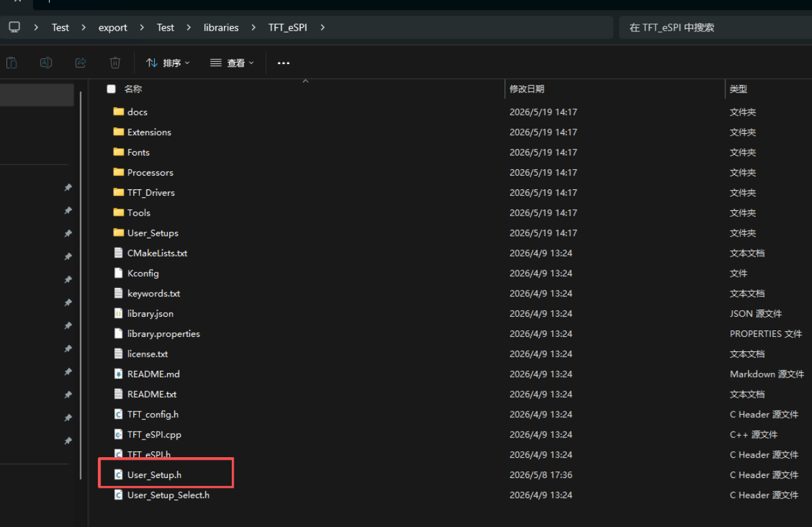Image resolution: width=812 pixels, height=527 pixels.
Task: Select the library.properties file name
Action: 163,334
